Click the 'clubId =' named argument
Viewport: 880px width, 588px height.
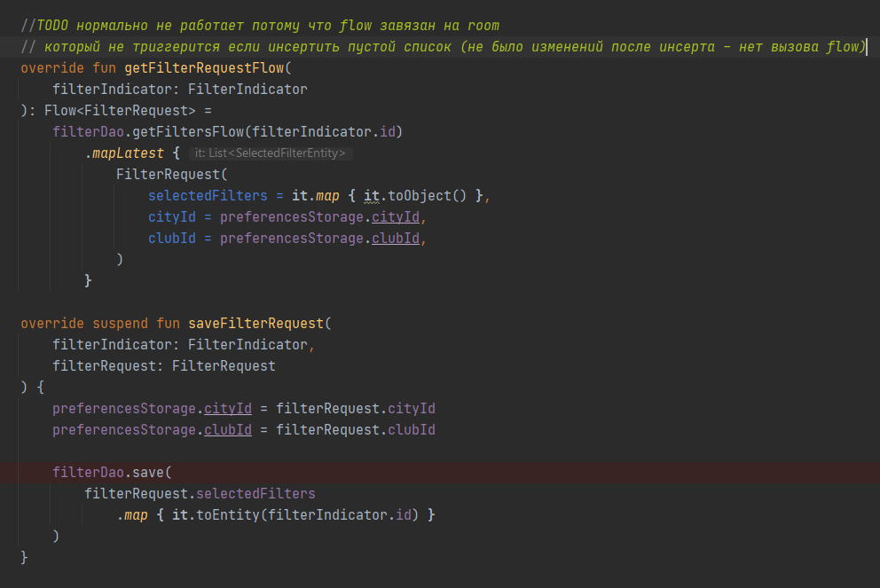(179, 239)
